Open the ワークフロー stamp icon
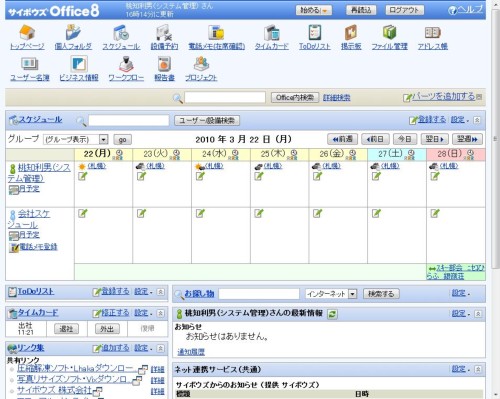Image resolution: width=500 pixels, height=399 pixels. point(126,64)
